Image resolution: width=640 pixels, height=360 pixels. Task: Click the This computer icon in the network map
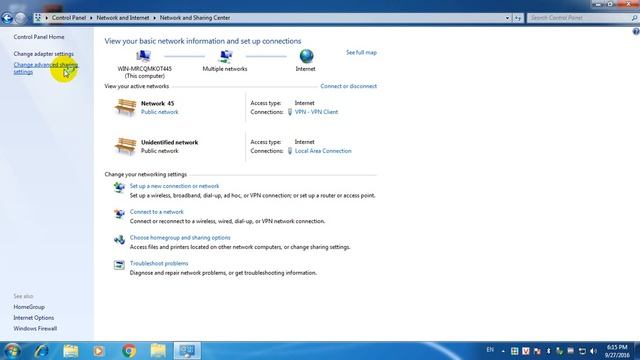click(x=143, y=56)
